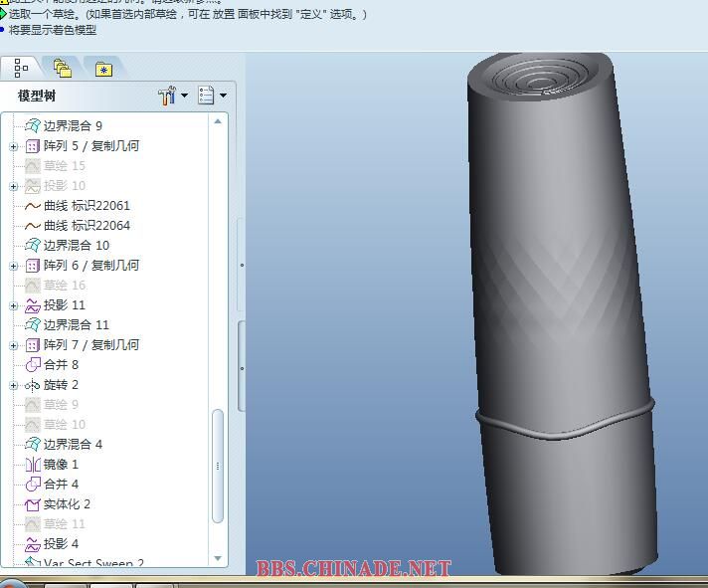
Task: Switch to the Folder Browser tab
Action: point(63,69)
